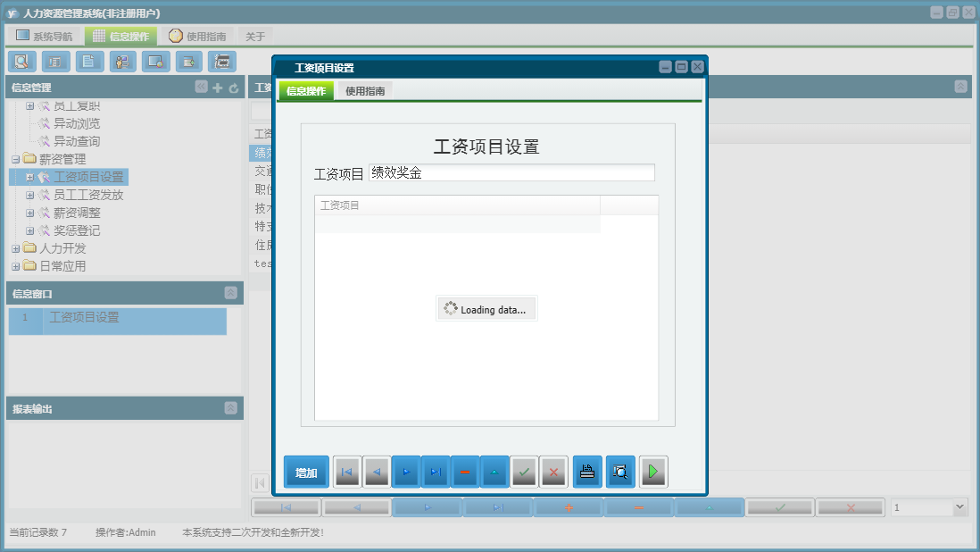Click previous-record arrow in main window bottom bar
The width and height of the screenshot is (980, 552).
pyautogui.click(x=357, y=507)
